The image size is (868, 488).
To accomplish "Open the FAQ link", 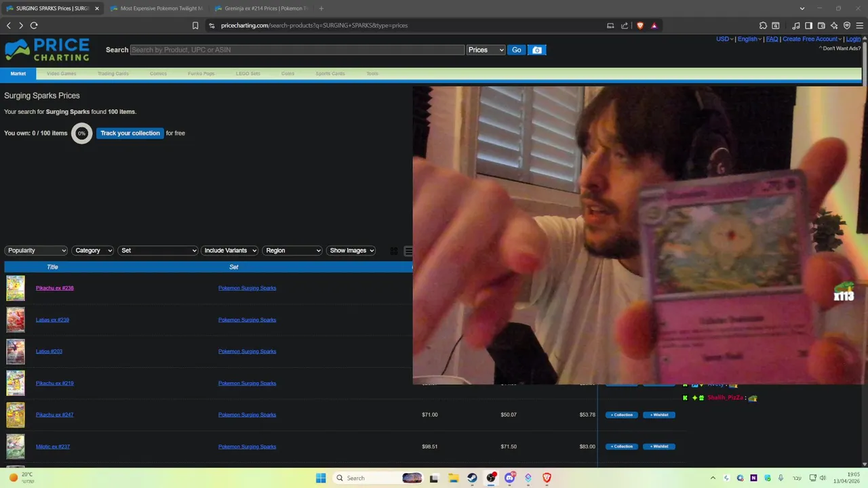I will coord(772,39).
